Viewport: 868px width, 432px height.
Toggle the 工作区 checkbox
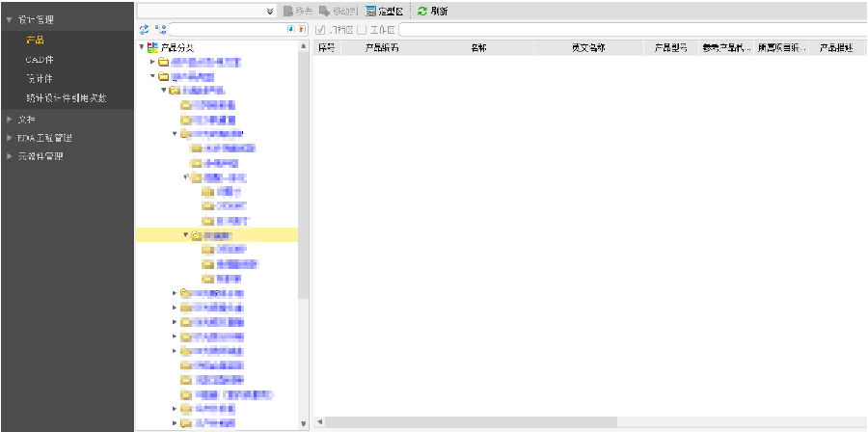click(362, 30)
